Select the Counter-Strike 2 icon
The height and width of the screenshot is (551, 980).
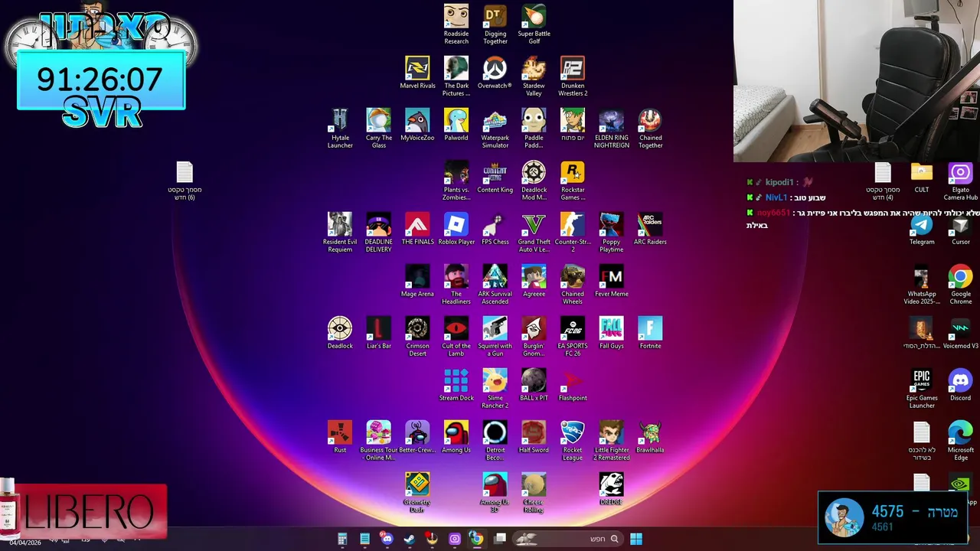click(573, 233)
